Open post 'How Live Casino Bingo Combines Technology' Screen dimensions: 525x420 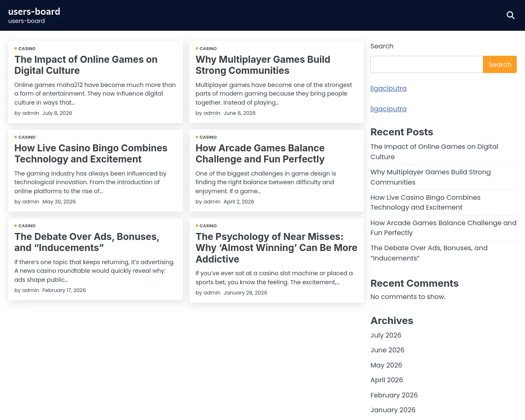(x=91, y=153)
